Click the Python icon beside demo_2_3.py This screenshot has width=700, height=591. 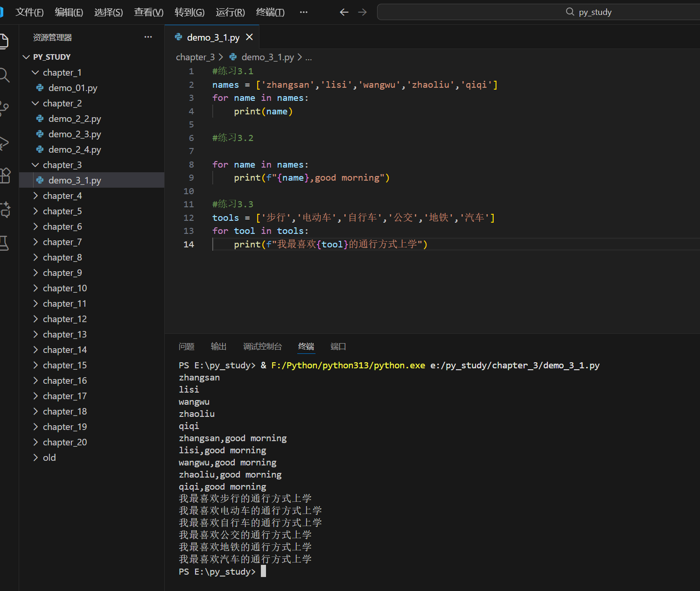point(40,134)
